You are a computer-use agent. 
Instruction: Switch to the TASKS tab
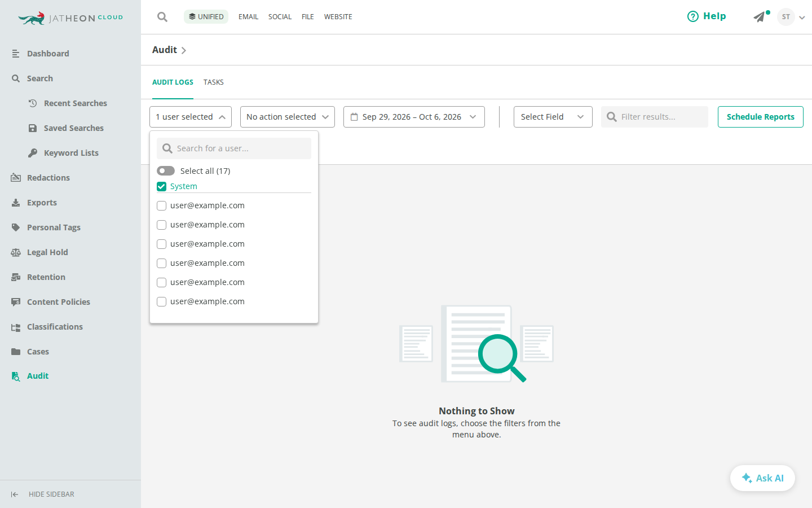coord(214,82)
